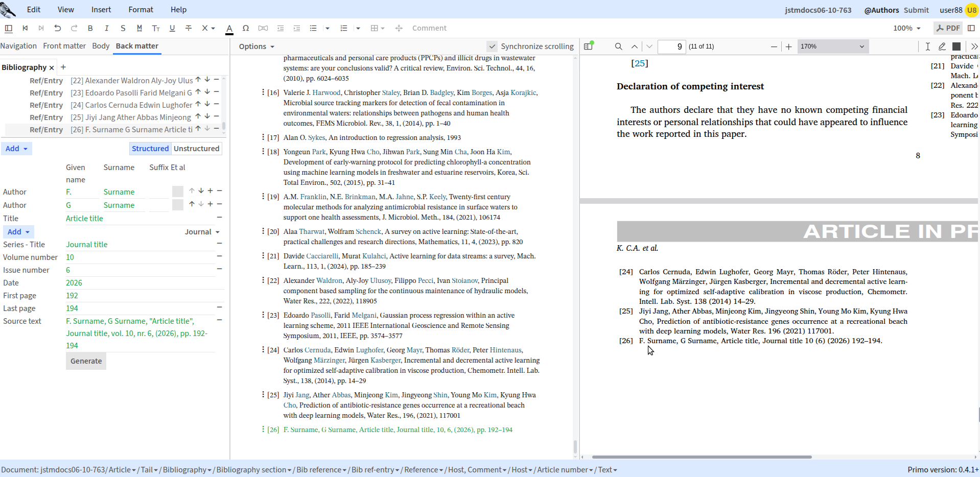Viewport: 980px width, 477px height.
Task: Toggle Synchronize scrolling checkbox
Action: coord(492,46)
